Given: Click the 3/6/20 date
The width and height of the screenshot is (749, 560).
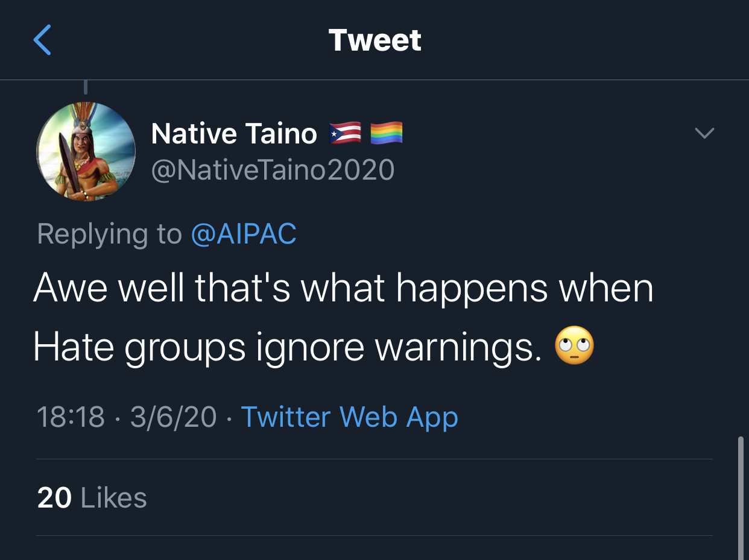Looking at the screenshot, I should pos(173,417).
